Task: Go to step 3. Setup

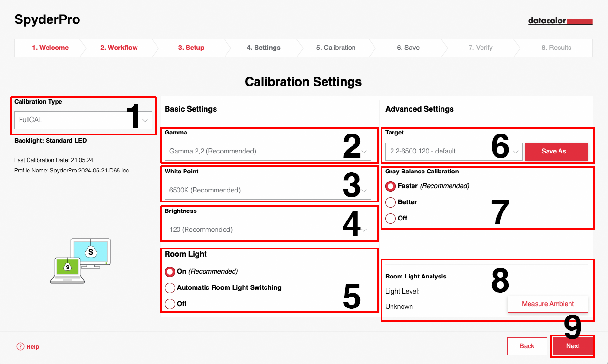Action: click(191, 48)
